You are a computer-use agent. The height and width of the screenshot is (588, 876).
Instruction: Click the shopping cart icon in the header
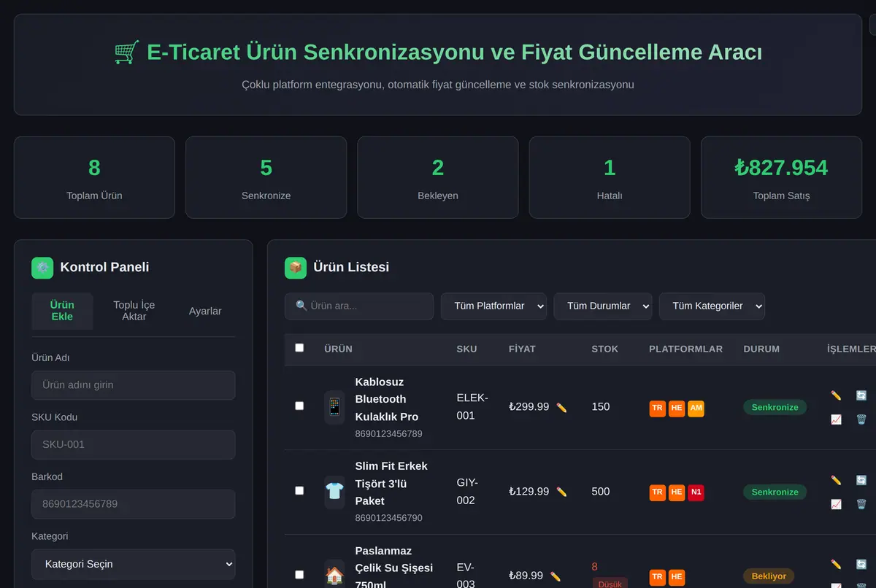click(x=126, y=53)
